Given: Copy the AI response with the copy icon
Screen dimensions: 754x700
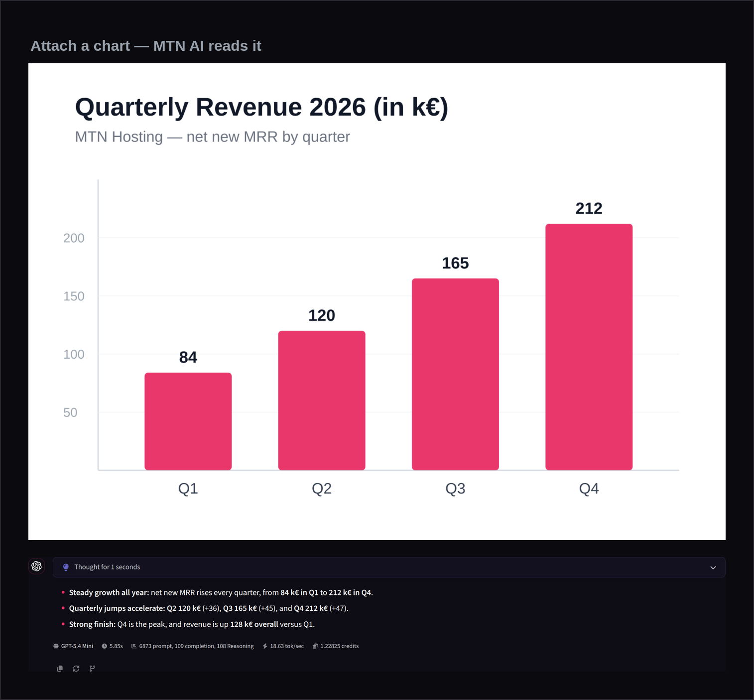Looking at the screenshot, I should pos(60,669).
